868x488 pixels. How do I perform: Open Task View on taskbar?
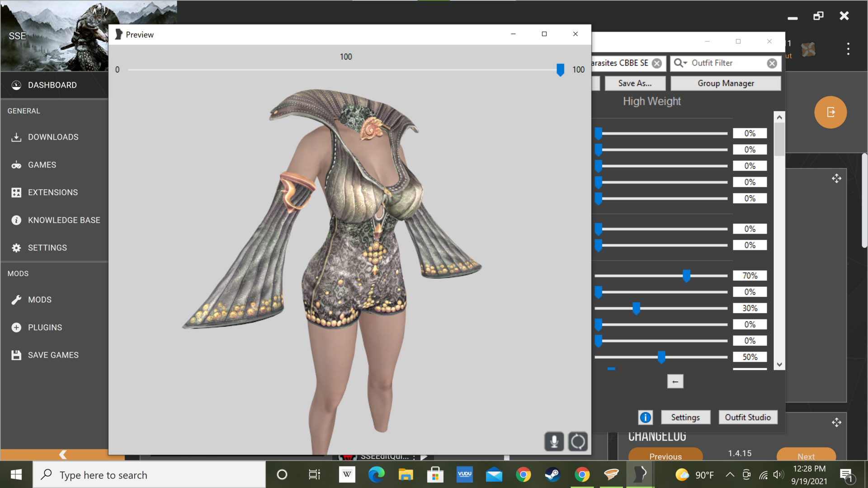[x=314, y=475]
